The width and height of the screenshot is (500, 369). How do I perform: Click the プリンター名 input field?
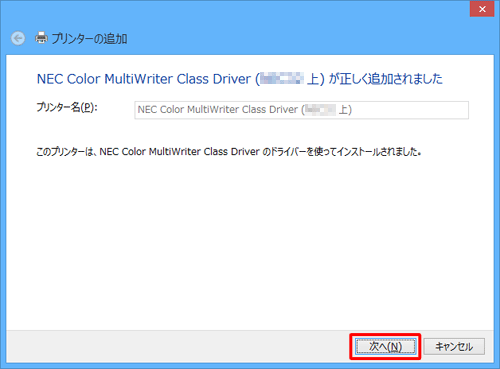(301, 110)
